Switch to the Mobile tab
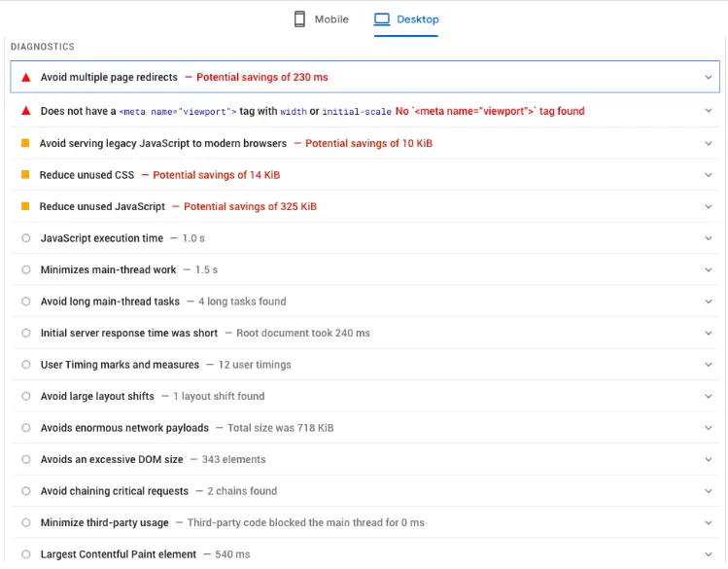Viewport: 728px width, 569px height. click(x=321, y=19)
